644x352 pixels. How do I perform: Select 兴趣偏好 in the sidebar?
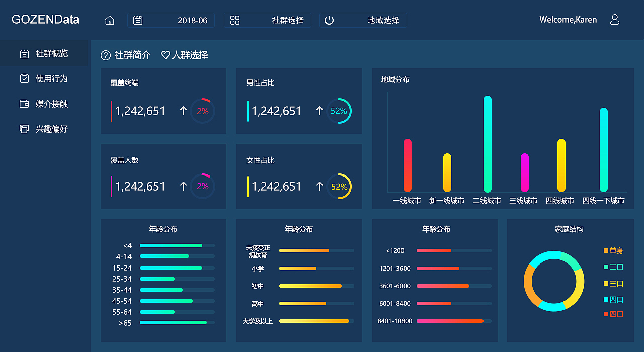coord(44,129)
